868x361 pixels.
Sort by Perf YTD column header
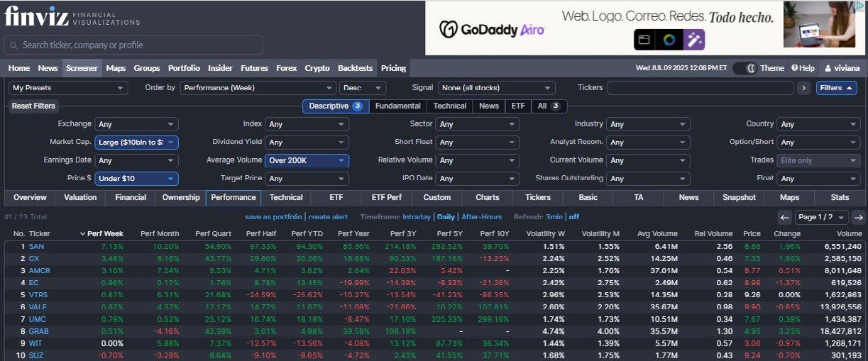[306, 233]
